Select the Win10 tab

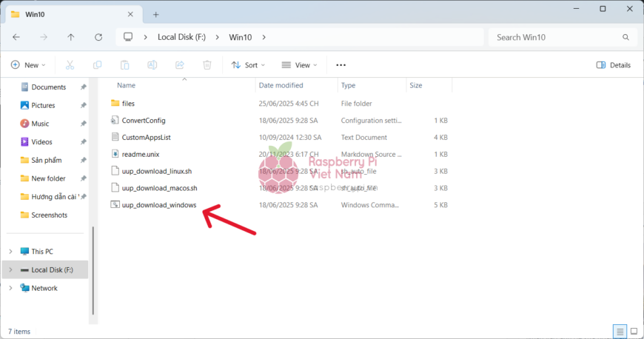[74, 14]
